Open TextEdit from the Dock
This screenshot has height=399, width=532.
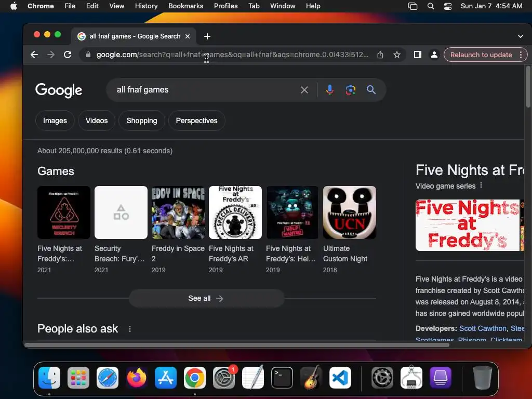tap(253, 378)
